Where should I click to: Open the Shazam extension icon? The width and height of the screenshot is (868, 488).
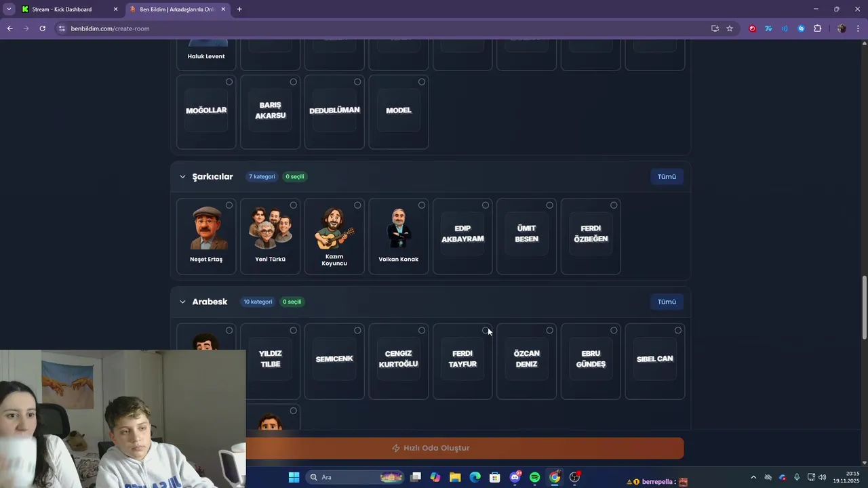[801, 28]
